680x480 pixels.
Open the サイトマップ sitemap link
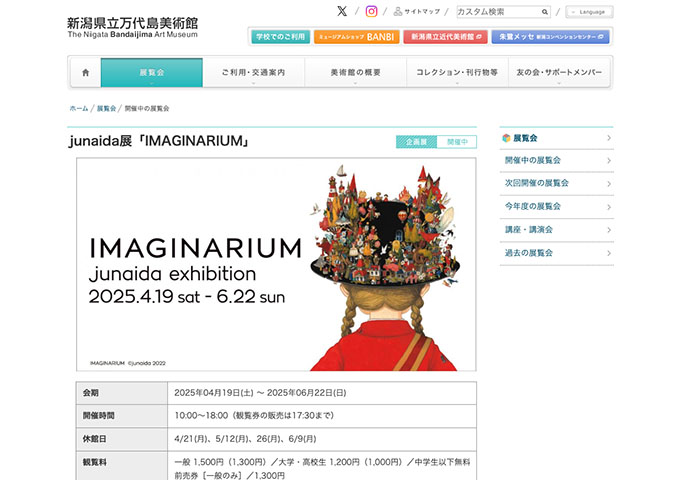[x=417, y=12]
